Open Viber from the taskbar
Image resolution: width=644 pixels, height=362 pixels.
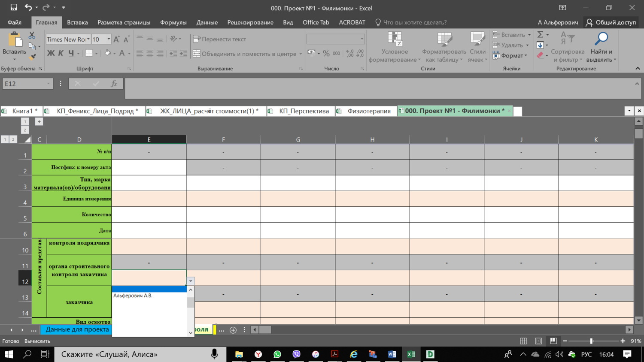pos(296,354)
